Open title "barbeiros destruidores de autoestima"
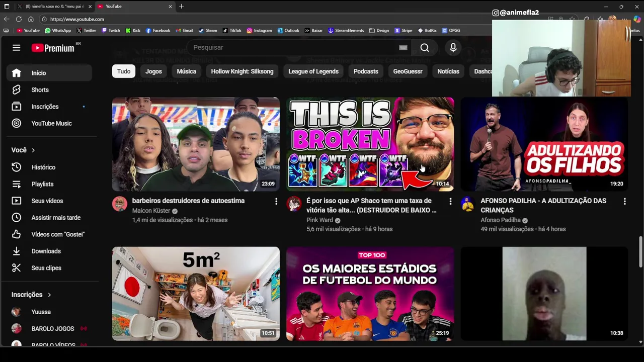This screenshot has width=644, height=362. pyautogui.click(x=188, y=201)
